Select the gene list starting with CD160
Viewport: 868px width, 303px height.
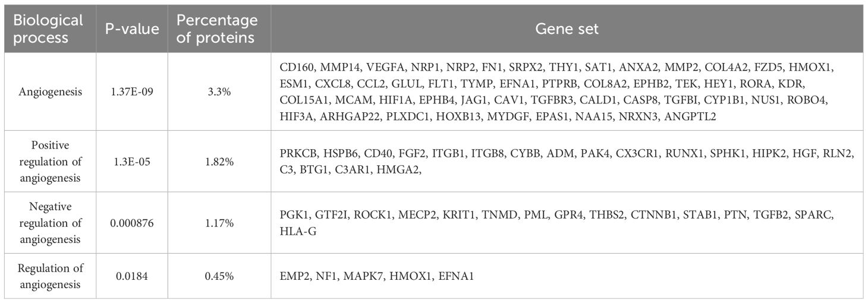(567, 91)
